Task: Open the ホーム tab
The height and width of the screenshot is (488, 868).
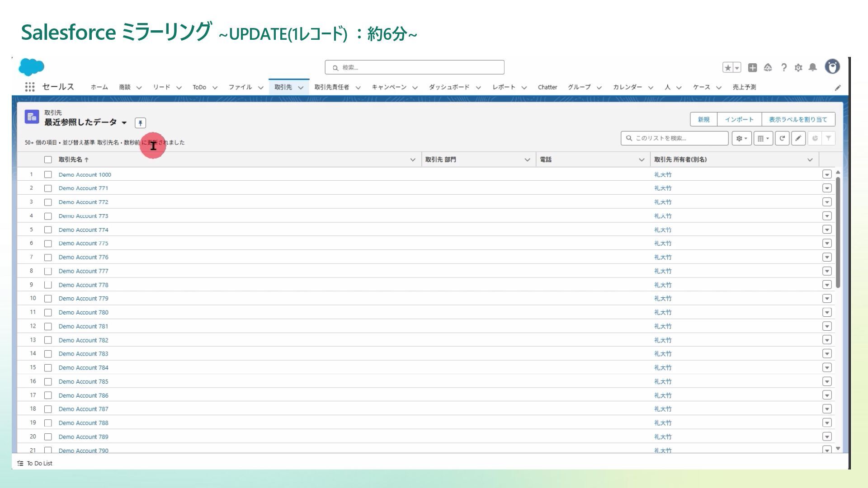Action: coord(99,87)
